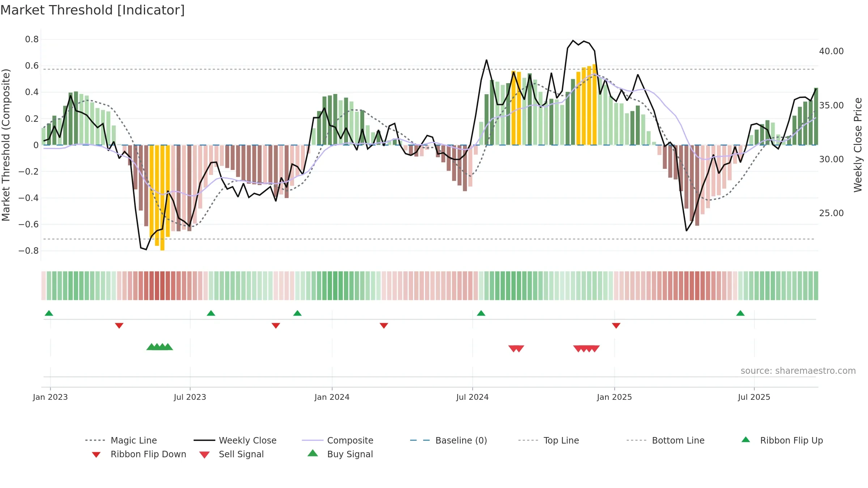The height and width of the screenshot is (488, 868).
Task: Click the tallest yellow bar near December 2024
Action: point(594,105)
